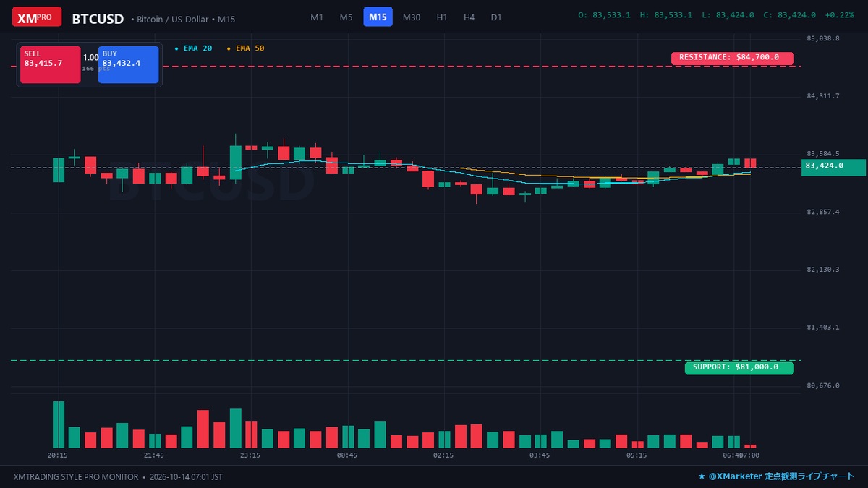
Task: Click the tall green candle above 23:15
Action: [235, 162]
